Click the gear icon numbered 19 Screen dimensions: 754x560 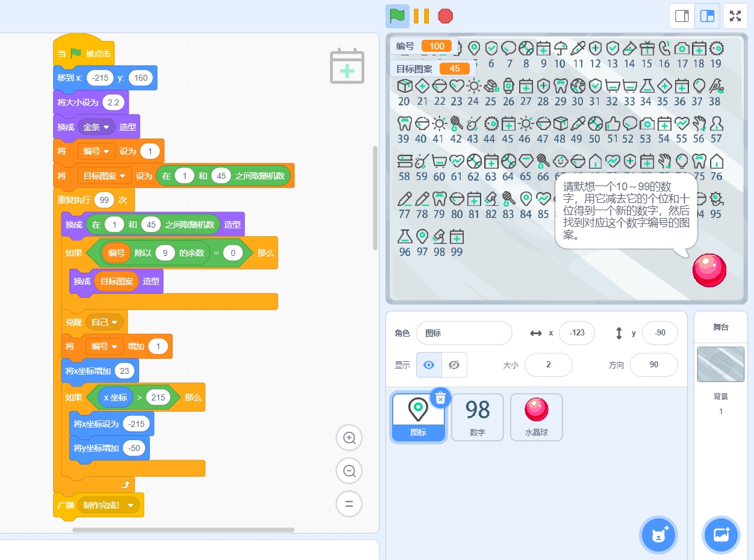click(x=717, y=48)
